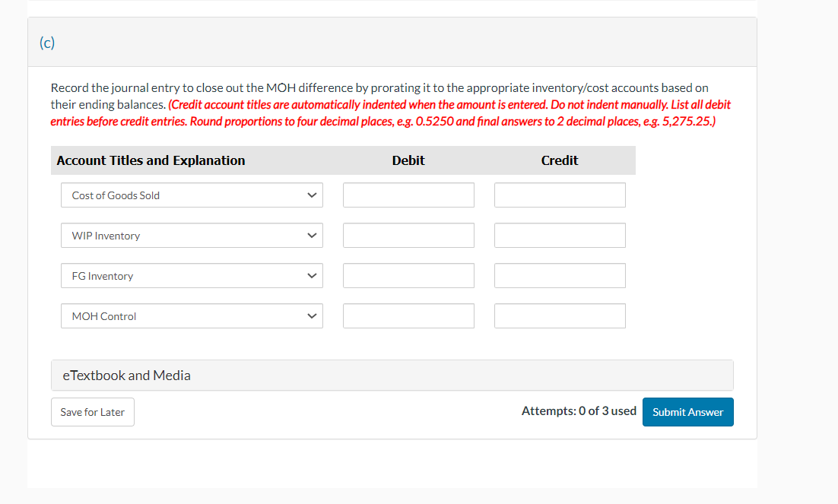The width and height of the screenshot is (838, 504).
Task: Expand the eTextbook and Media section
Action: (x=392, y=376)
